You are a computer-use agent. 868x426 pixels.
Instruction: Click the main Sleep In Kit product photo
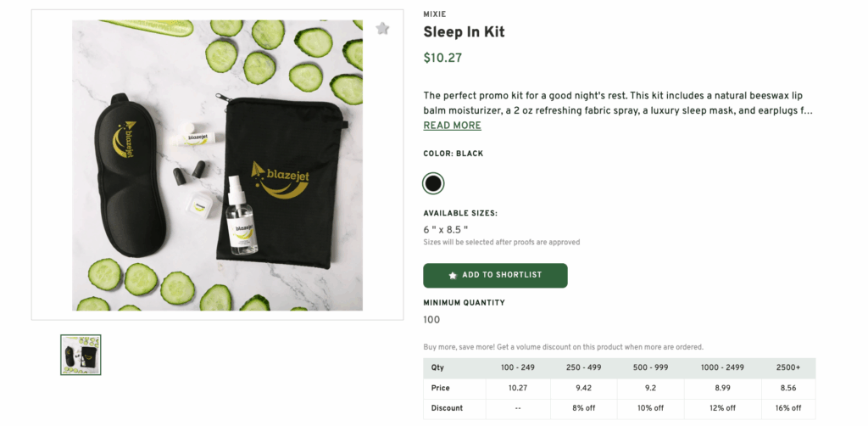coord(217,165)
